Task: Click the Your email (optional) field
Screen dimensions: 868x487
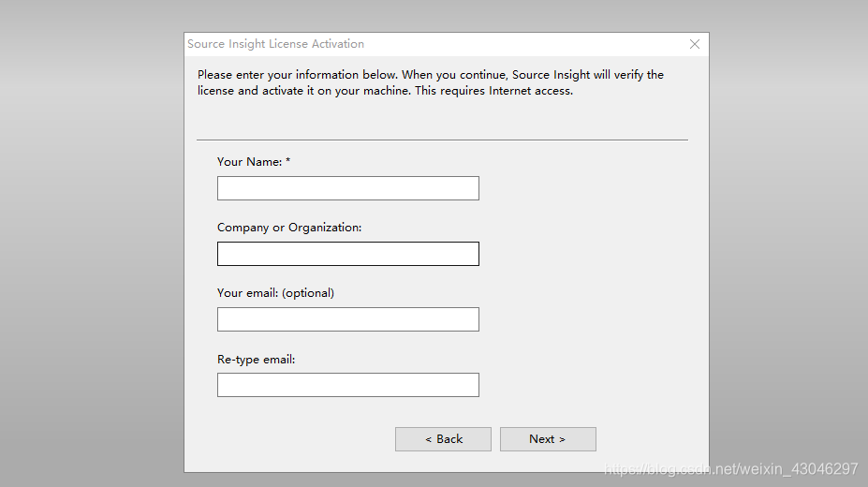Action: (x=348, y=319)
